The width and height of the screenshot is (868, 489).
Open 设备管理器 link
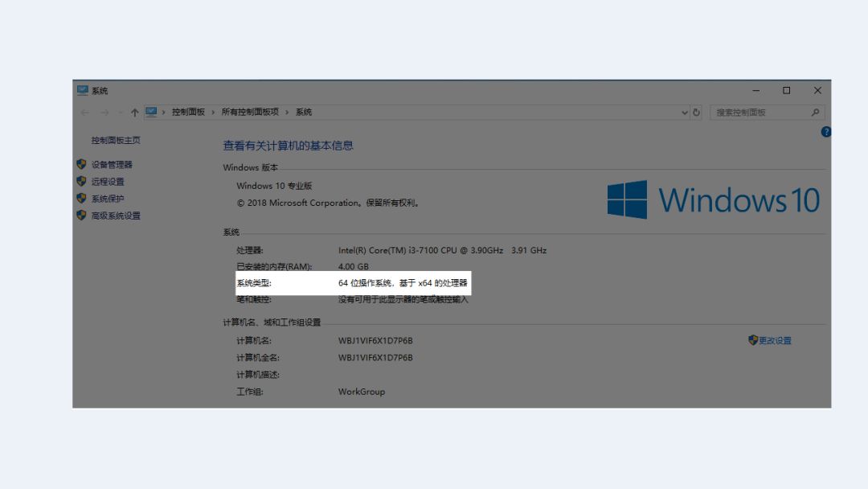[x=112, y=165]
